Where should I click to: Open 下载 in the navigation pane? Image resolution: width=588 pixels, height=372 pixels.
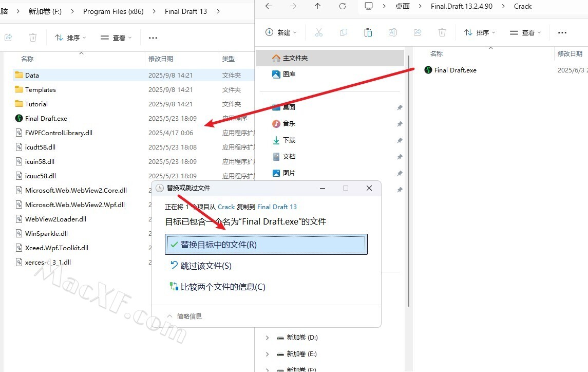tap(284, 140)
